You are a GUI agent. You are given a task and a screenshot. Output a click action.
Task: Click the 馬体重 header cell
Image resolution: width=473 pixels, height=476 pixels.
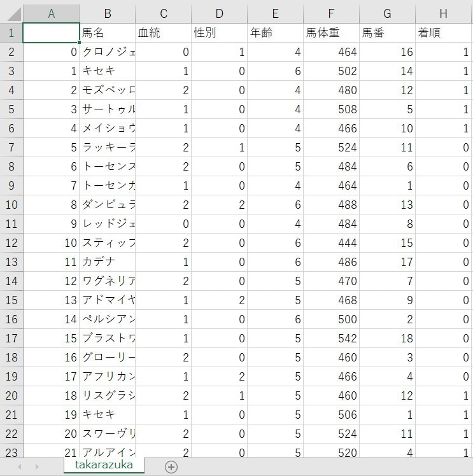(x=331, y=33)
